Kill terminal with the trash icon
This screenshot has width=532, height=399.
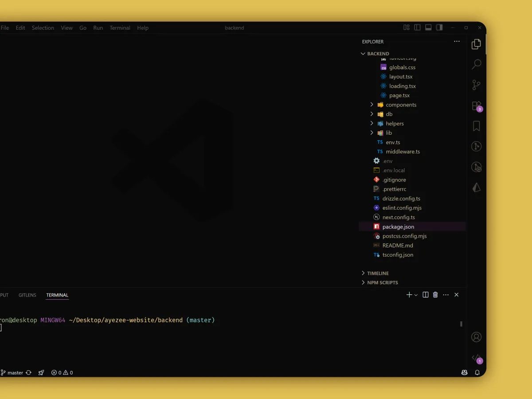coord(435,295)
